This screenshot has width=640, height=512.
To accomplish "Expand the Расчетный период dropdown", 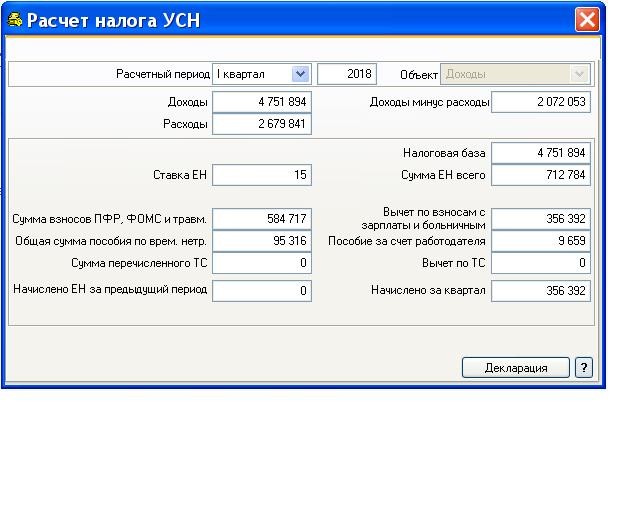I will coord(300,74).
